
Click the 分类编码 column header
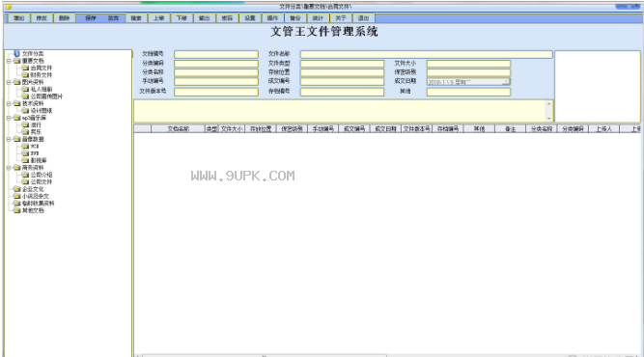click(x=573, y=129)
